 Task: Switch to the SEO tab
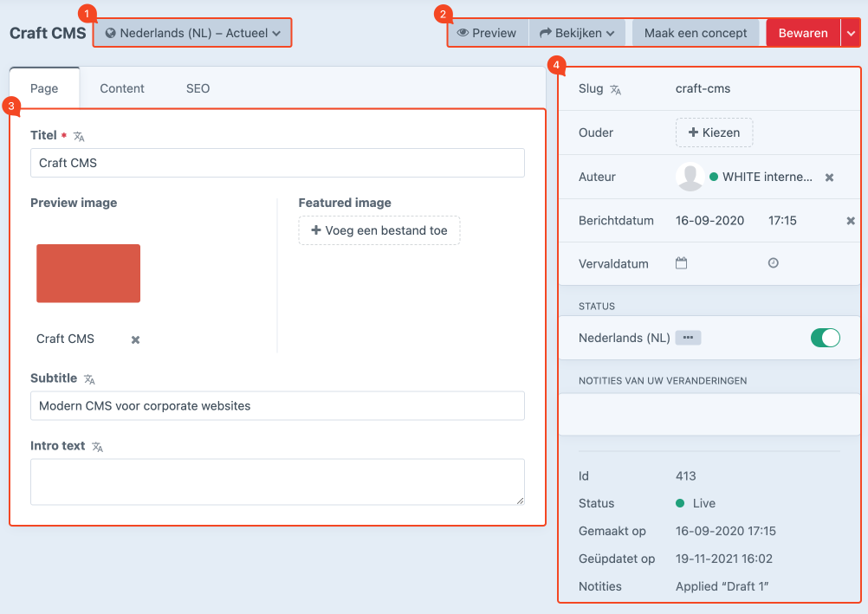198,88
